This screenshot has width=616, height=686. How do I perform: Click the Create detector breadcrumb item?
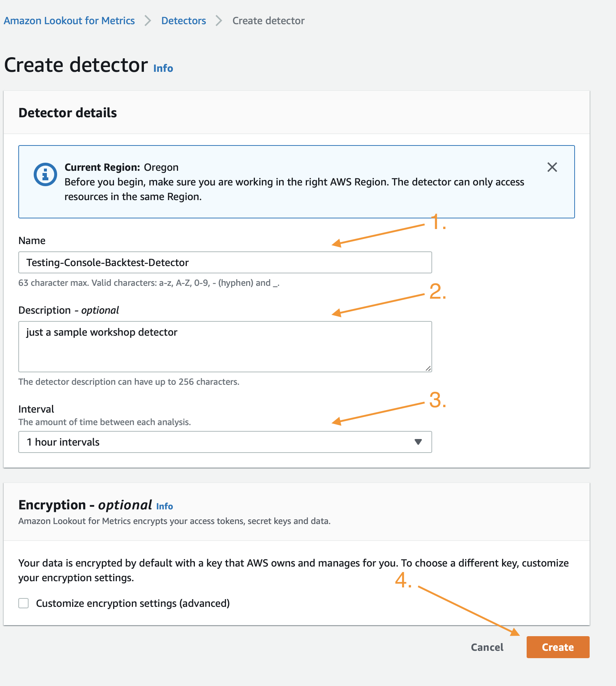coord(268,21)
